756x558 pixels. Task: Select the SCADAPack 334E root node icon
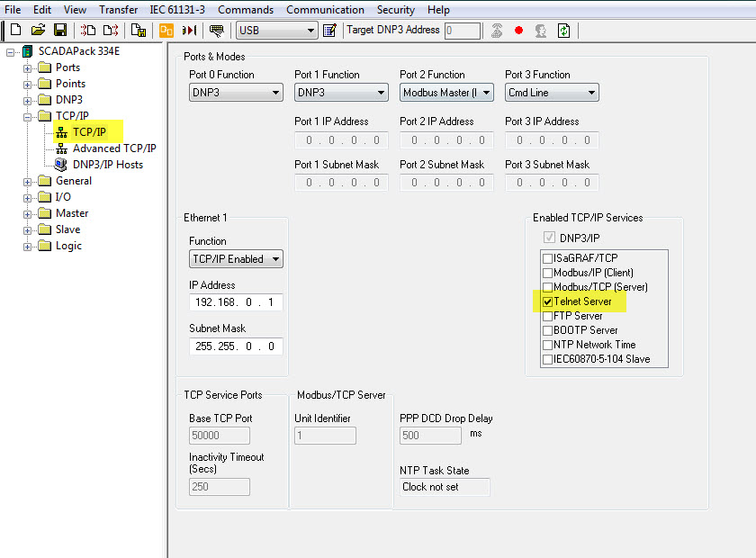(28, 51)
